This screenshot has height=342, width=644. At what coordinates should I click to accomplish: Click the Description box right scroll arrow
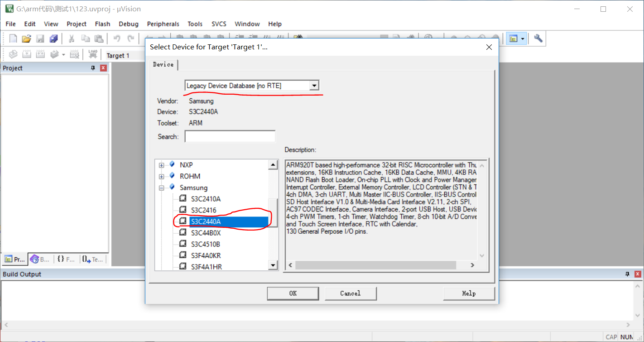tap(472, 265)
